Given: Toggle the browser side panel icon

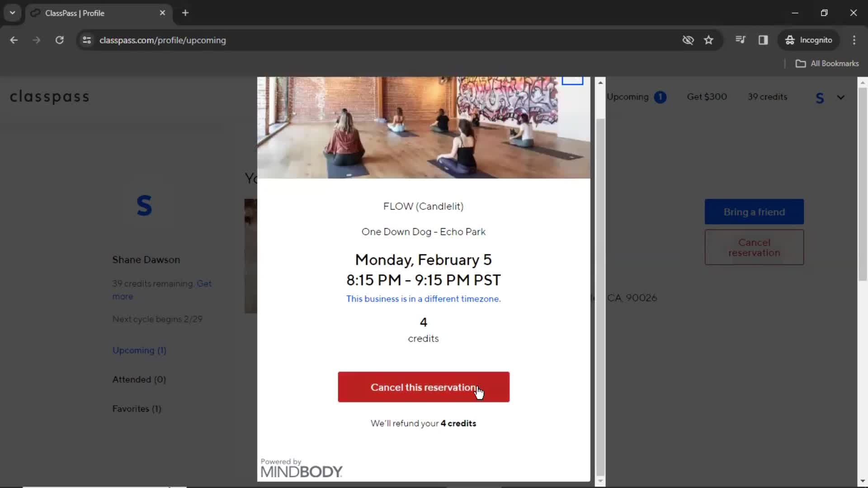Looking at the screenshot, I should click(x=763, y=40).
